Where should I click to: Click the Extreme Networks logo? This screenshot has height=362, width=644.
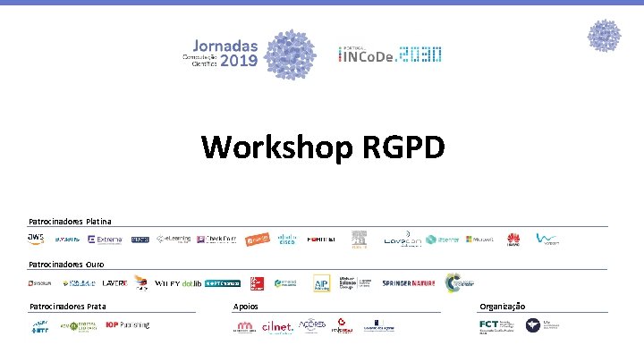coord(105,240)
